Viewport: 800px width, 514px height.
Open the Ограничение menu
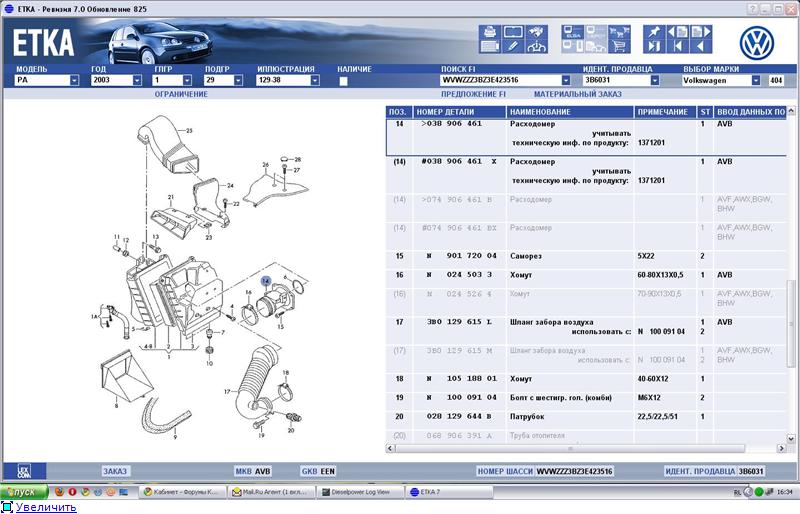coord(181,94)
